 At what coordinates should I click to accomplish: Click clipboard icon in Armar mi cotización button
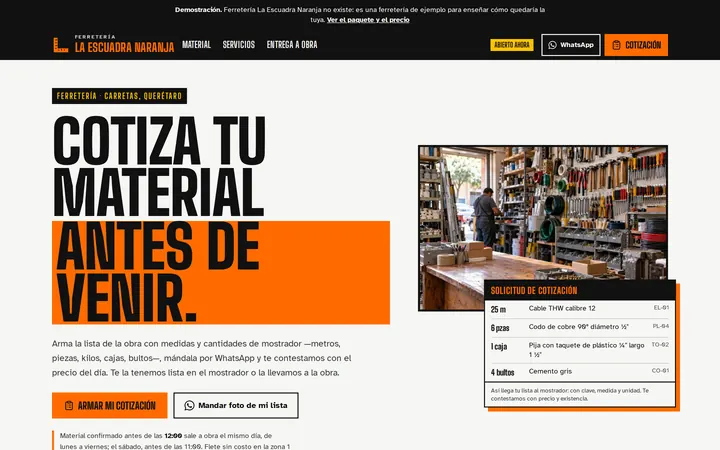click(x=69, y=405)
